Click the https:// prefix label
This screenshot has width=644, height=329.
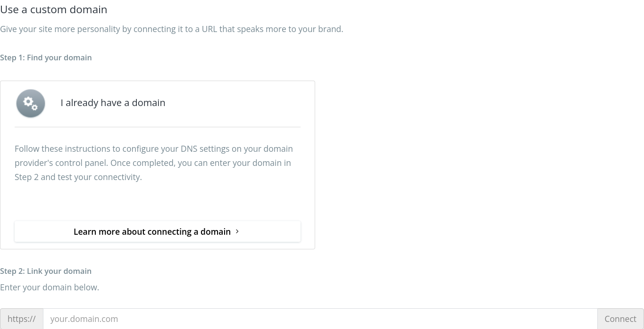pos(21,319)
